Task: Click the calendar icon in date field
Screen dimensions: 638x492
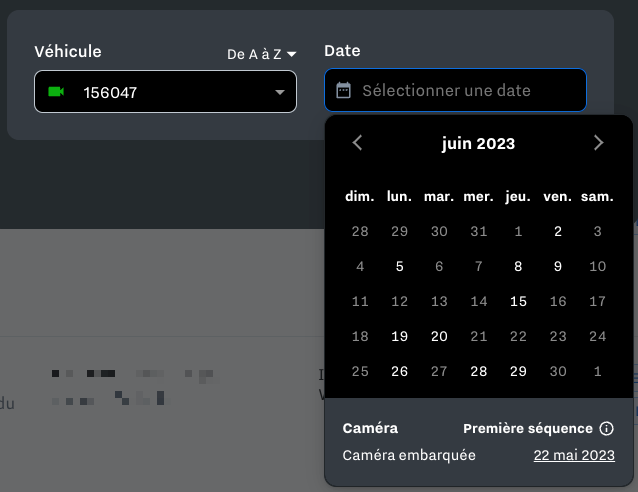Action: coord(343,91)
